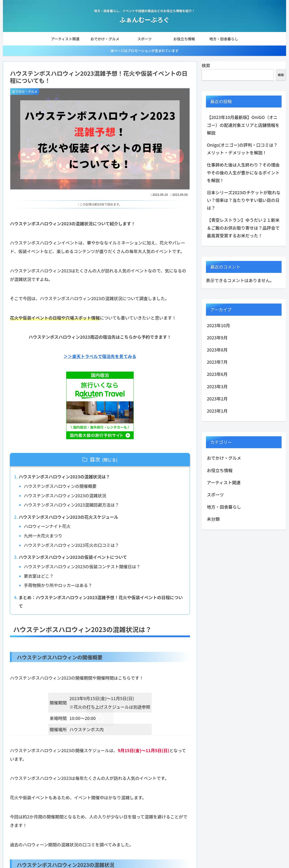The width and height of the screenshot is (289, 868).
Task: Open sidebar category 地方・田舎暮らし
Action: (x=224, y=507)
